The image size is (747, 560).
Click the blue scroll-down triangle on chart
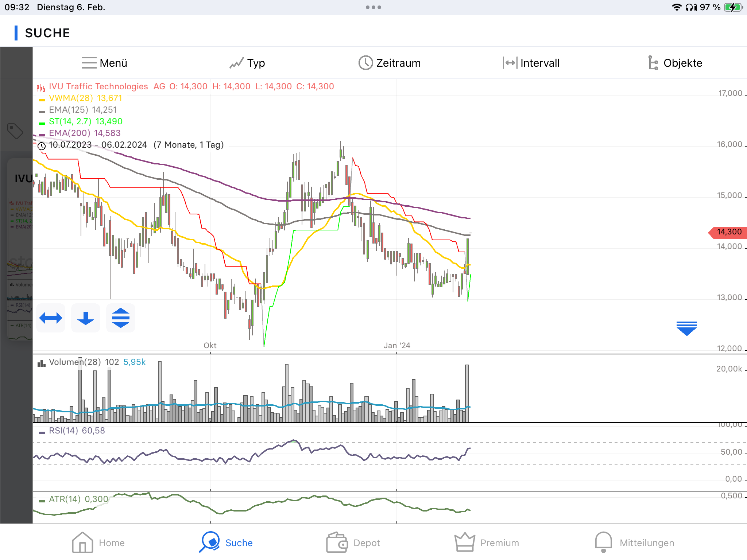(x=686, y=328)
